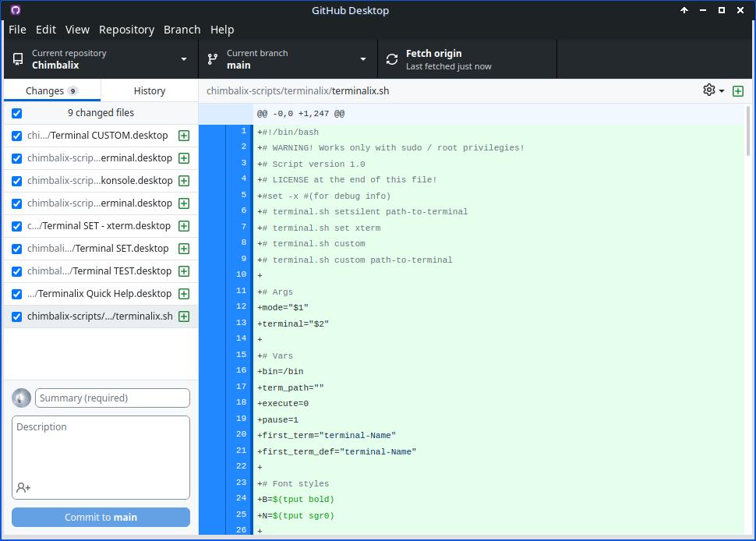
Task: Click the Fetch origin sync icon
Action: (x=392, y=59)
